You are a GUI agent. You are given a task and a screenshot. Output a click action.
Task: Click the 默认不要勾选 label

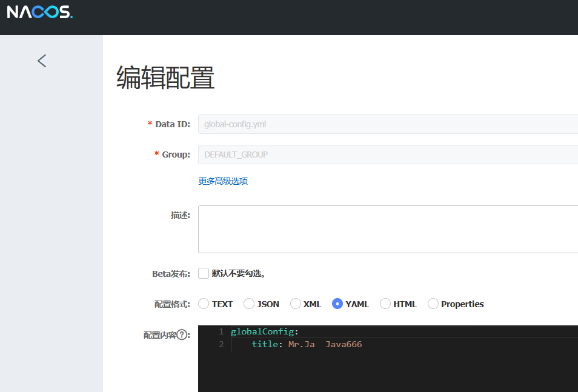239,273
